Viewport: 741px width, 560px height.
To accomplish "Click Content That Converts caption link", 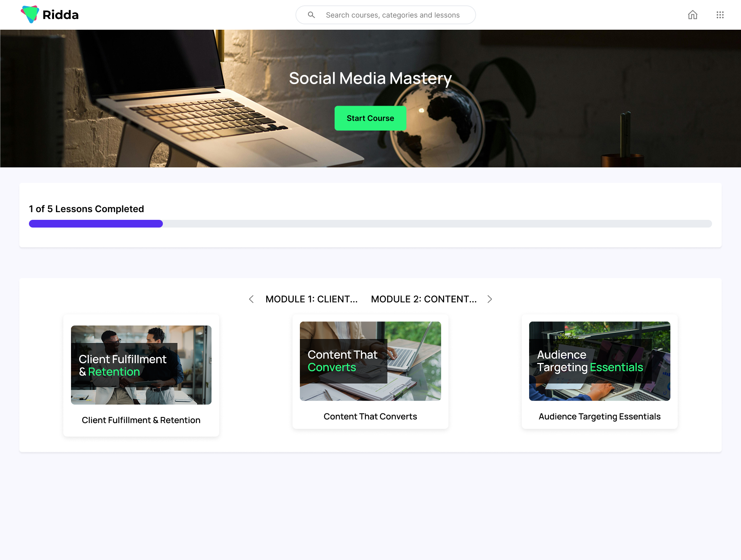I will [370, 417].
